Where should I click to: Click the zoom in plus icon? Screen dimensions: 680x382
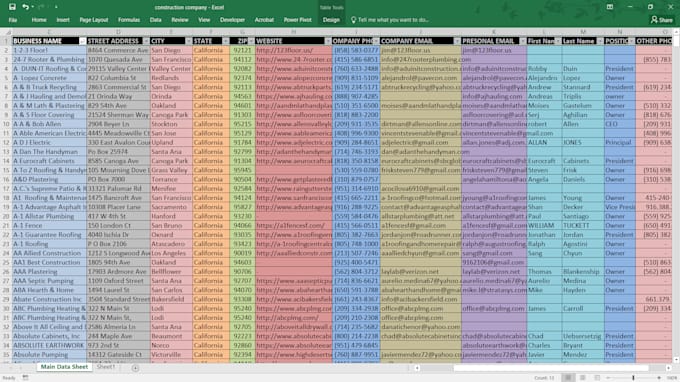coord(659,378)
